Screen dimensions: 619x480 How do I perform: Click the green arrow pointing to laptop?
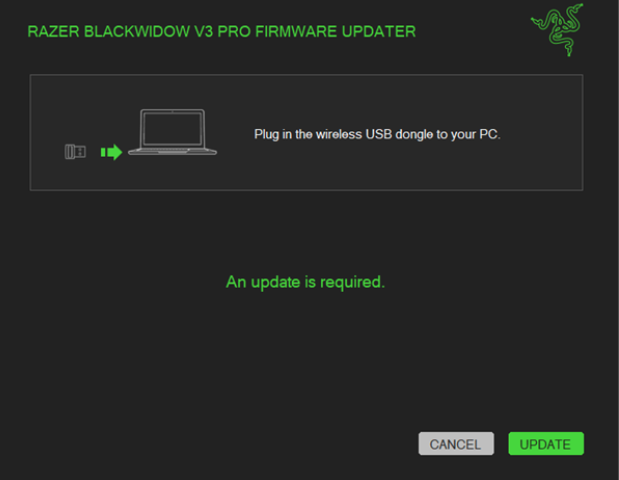(x=111, y=152)
